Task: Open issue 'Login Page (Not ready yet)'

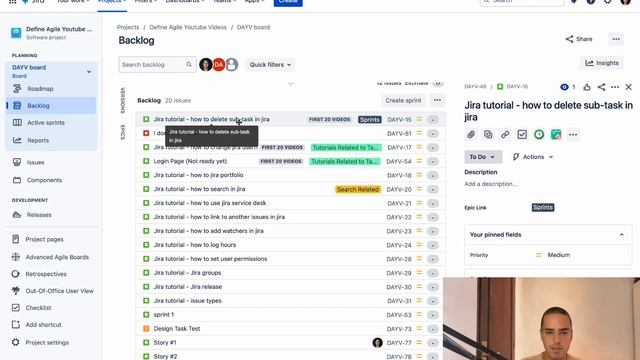Action: click(x=190, y=161)
